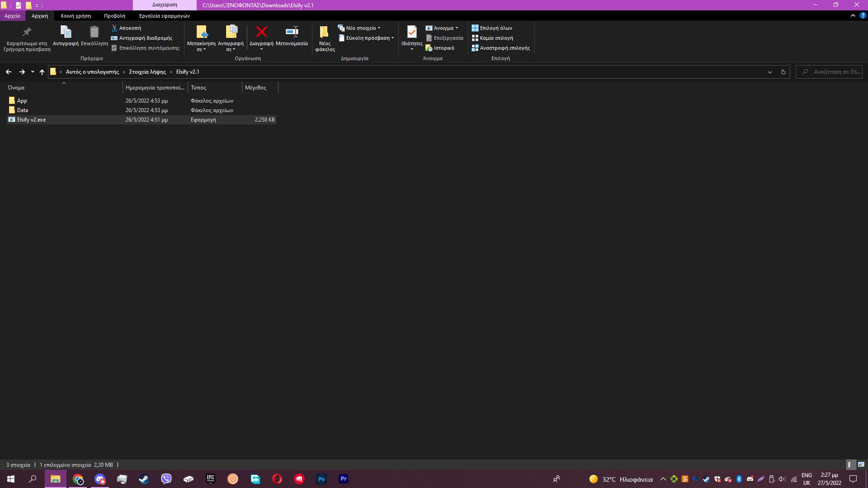Go to Downloads (Στοιχεία λήψης) breadcrumb

147,72
